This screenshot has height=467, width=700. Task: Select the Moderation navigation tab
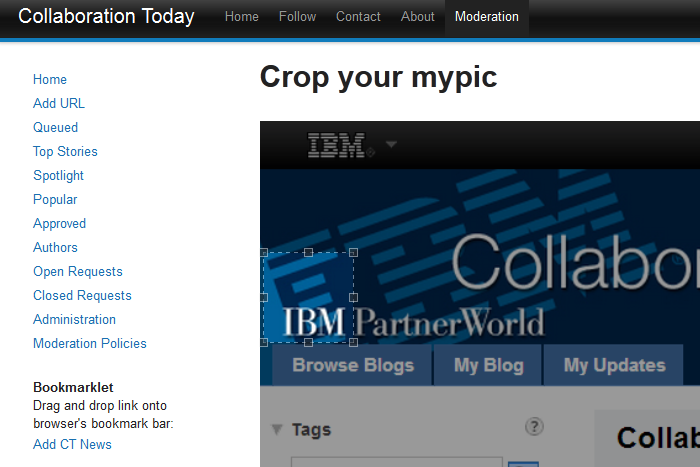point(487,17)
